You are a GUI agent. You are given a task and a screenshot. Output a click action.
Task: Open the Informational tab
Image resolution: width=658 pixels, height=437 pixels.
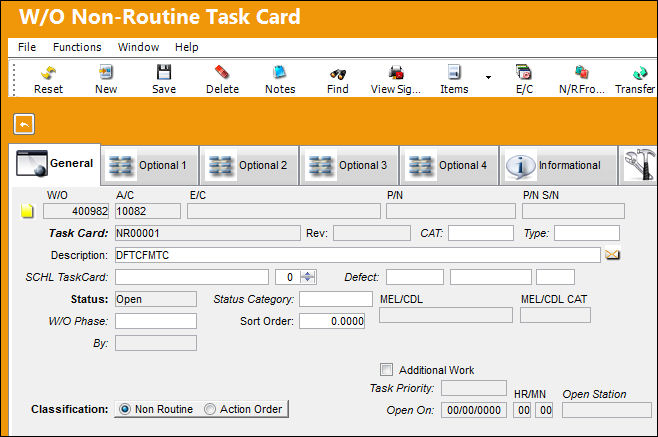pos(558,165)
